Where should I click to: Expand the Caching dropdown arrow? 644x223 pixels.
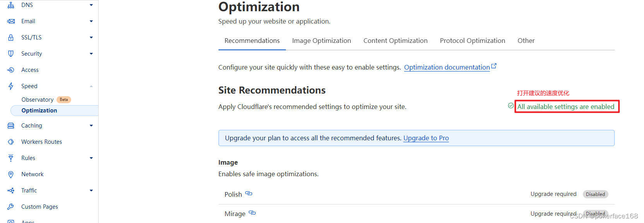tap(91, 126)
